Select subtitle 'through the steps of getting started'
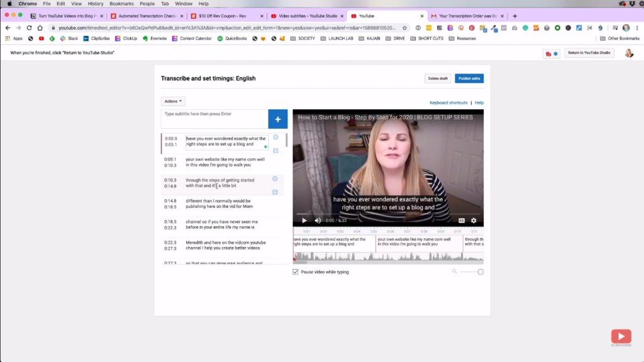 coord(219,183)
